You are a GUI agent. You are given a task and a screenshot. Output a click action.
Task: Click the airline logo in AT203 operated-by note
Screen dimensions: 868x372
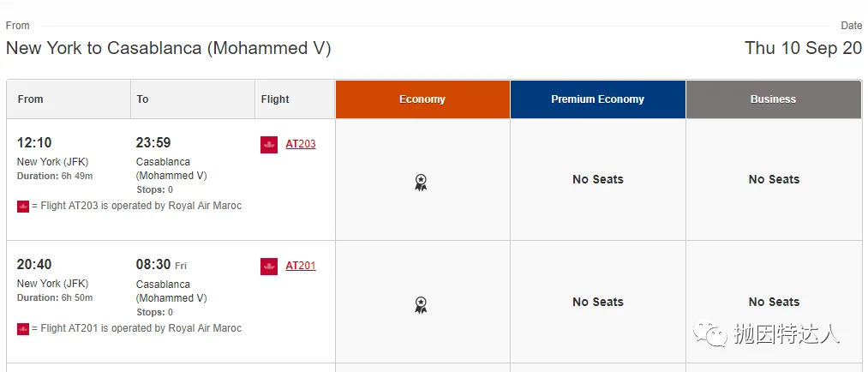click(x=22, y=207)
